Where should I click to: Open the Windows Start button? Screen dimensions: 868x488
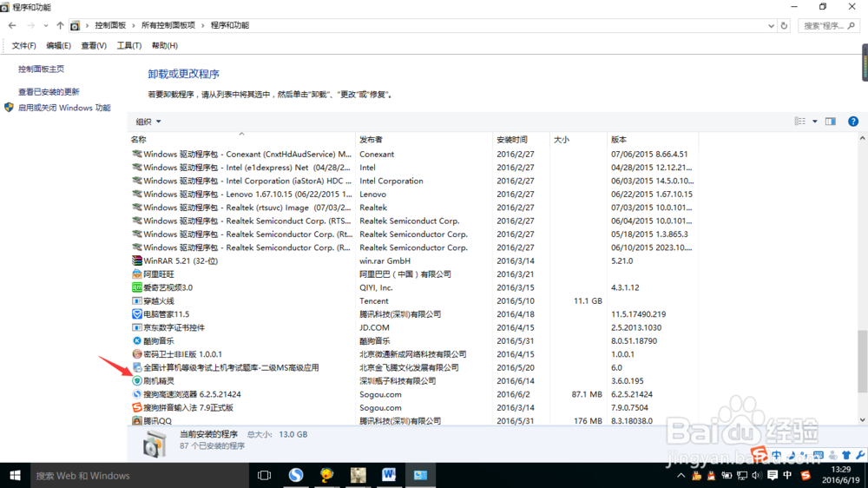click(15, 475)
